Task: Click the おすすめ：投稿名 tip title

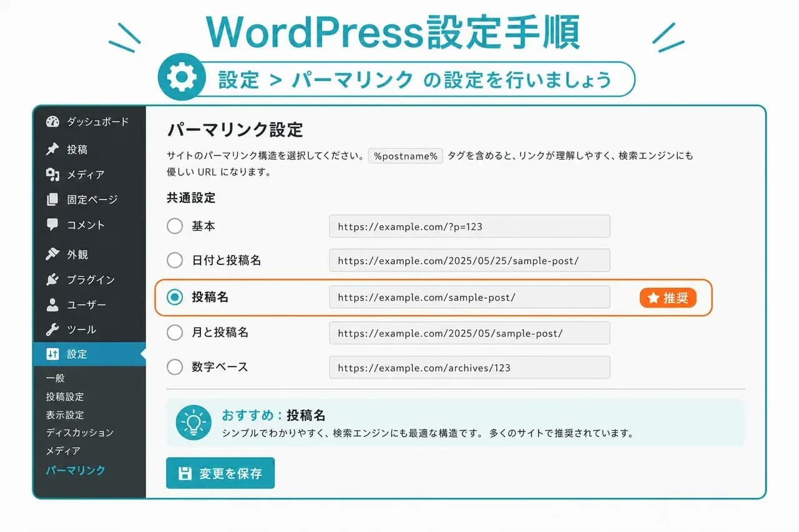Action: pos(273,415)
